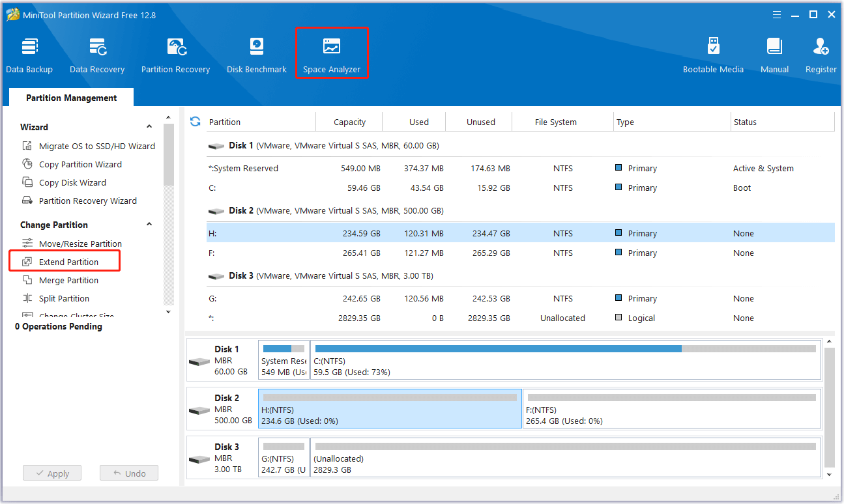Viewport: 844px width, 504px height.
Task: Click the Undo button
Action: tap(129, 473)
